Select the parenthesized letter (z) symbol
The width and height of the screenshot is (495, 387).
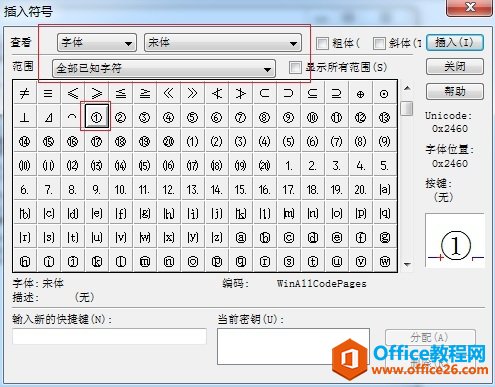[216, 237]
